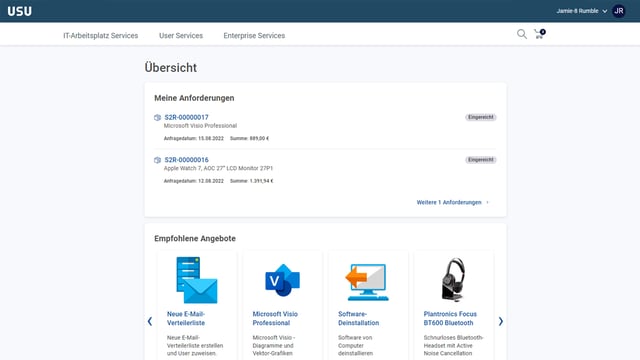Expand the Jamie-8 Rumble user dropdown

click(582, 11)
